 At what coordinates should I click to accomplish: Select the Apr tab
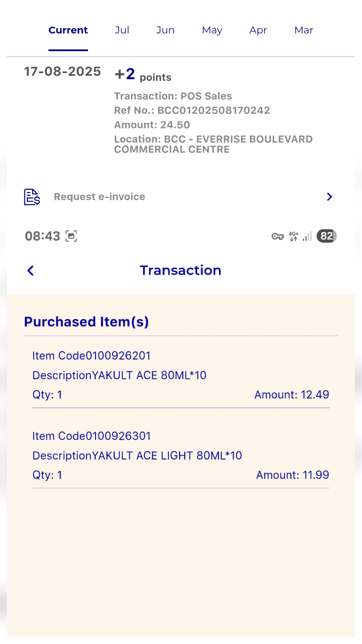pos(258,30)
